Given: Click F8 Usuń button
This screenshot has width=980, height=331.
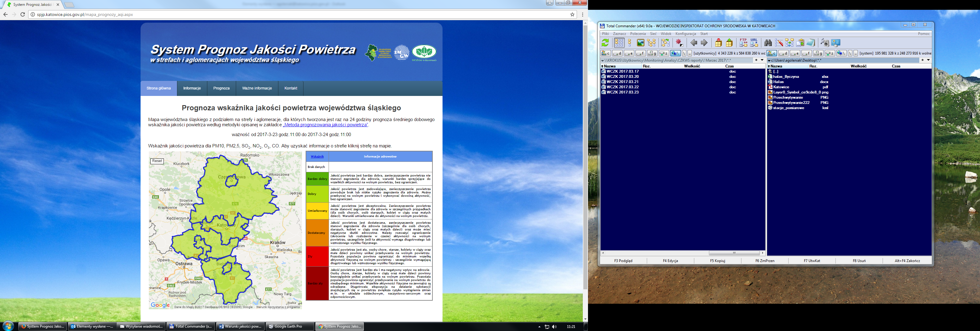Looking at the screenshot, I should pos(859,261).
